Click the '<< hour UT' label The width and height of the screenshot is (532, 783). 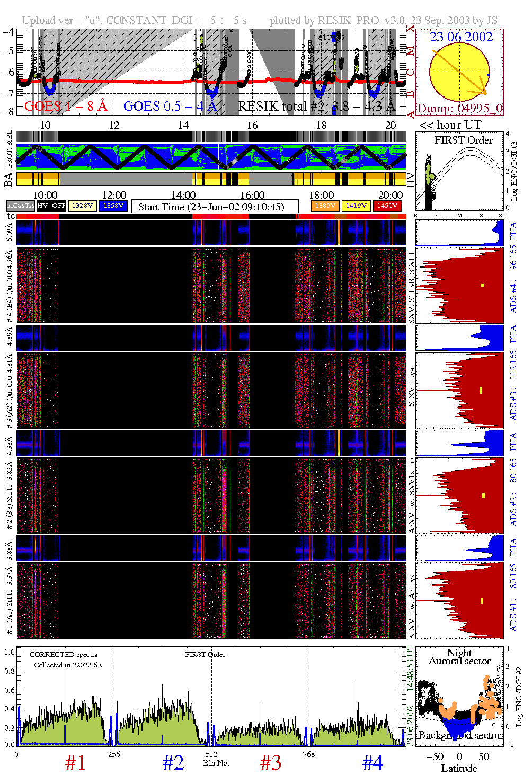click(x=450, y=125)
